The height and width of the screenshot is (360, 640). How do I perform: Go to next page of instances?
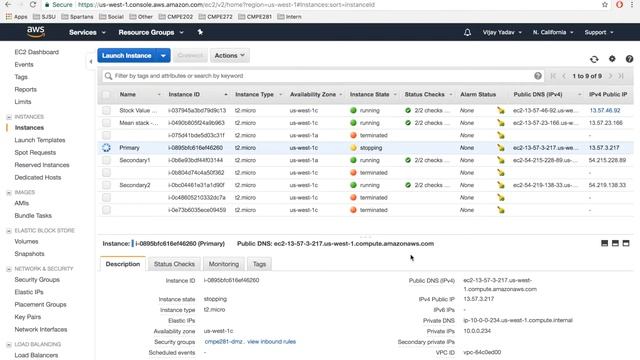(611, 76)
